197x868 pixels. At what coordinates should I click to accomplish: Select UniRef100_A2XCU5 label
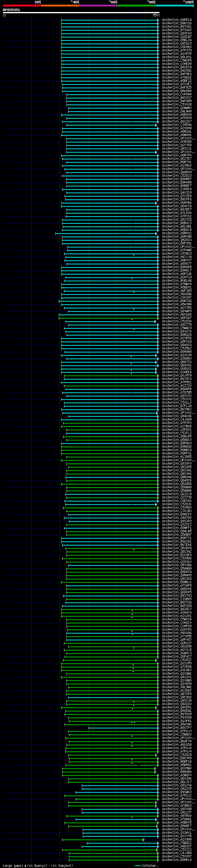[x=176, y=355]
